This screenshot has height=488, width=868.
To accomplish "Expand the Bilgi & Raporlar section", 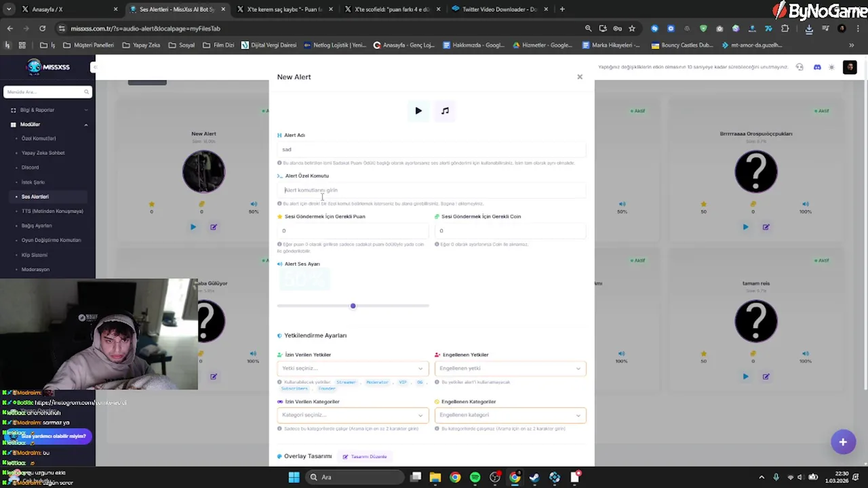I will tap(47, 110).
